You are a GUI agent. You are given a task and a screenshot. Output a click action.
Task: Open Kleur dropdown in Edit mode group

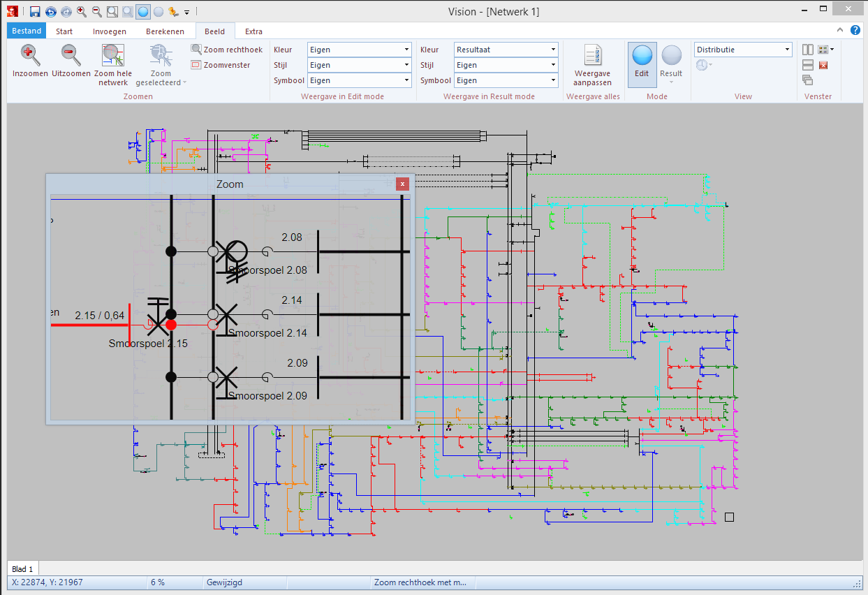[x=406, y=50]
